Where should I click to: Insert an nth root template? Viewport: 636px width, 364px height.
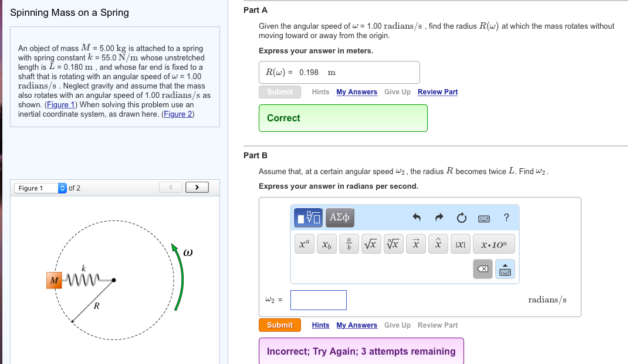click(x=393, y=243)
